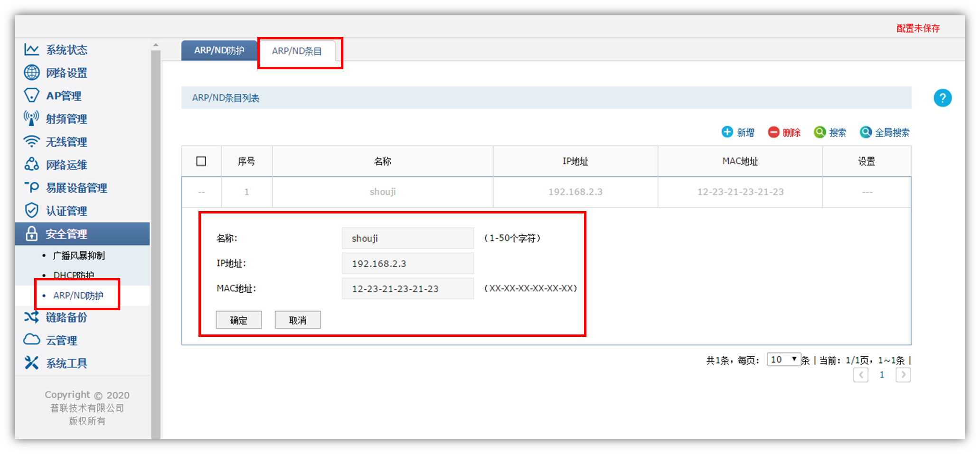Click the 设置 column header

coord(867,161)
